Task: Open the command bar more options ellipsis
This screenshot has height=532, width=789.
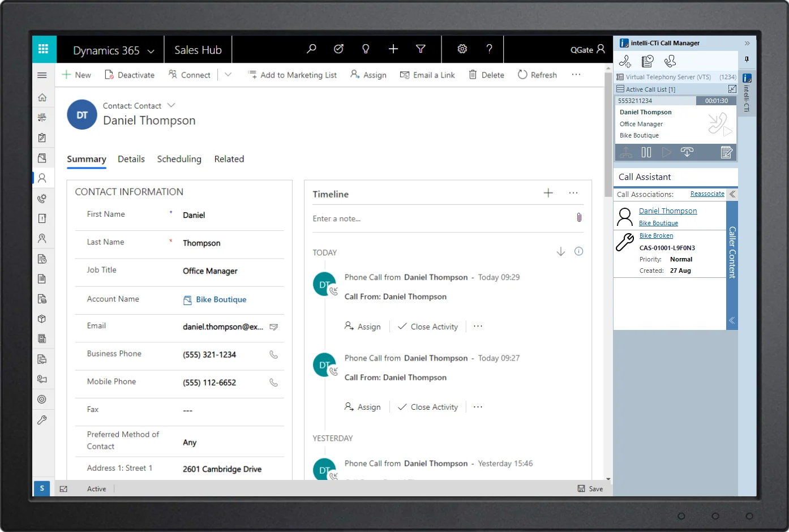Action: click(x=576, y=75)
